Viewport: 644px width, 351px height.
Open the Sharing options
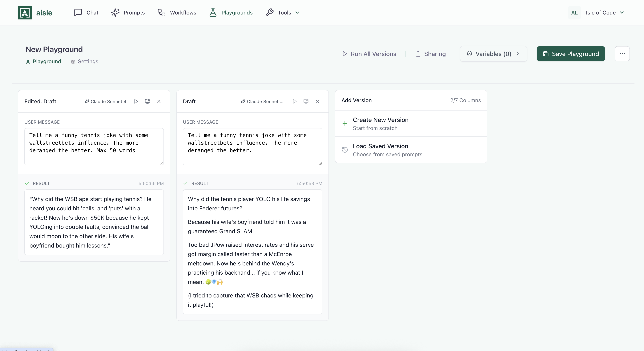tap(430, 54)
